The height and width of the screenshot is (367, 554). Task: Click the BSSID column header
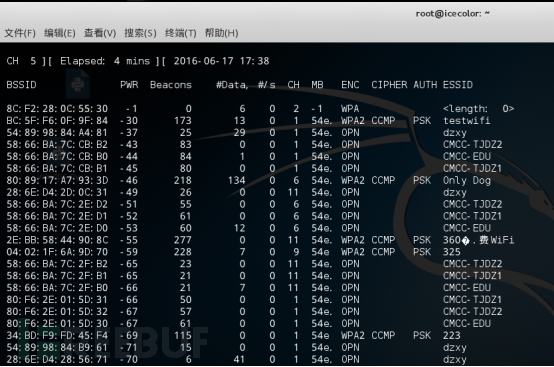(21, 85)
